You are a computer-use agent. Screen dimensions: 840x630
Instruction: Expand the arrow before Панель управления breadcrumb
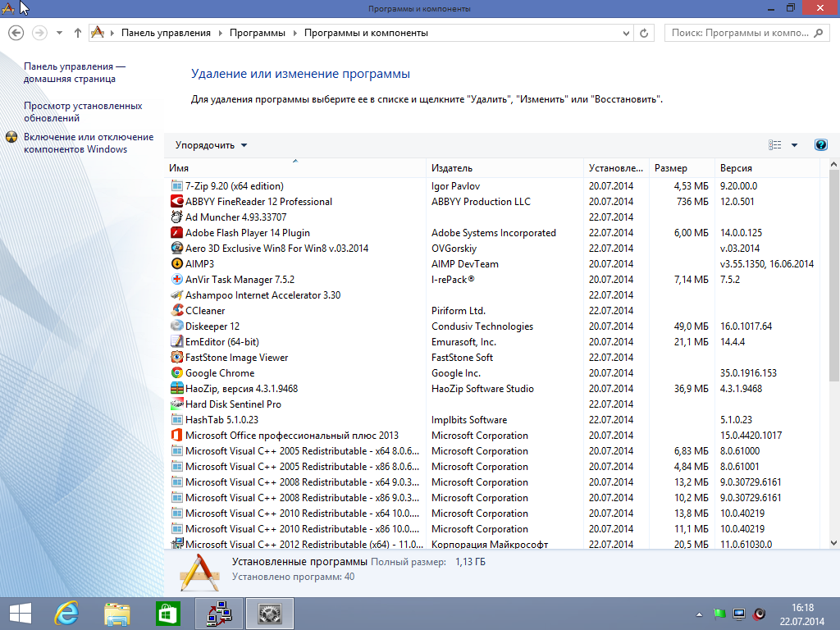pyautogui.click(x=112, y=33)
